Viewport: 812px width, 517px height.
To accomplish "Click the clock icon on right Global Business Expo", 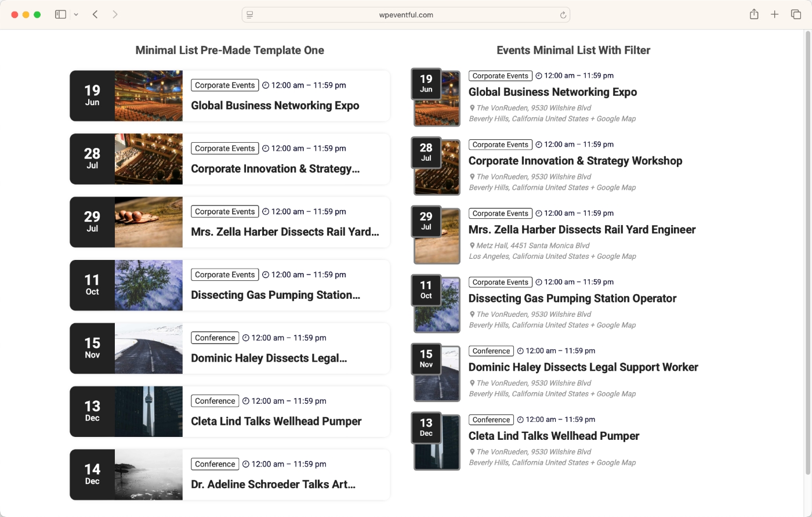I will [539, 76].
